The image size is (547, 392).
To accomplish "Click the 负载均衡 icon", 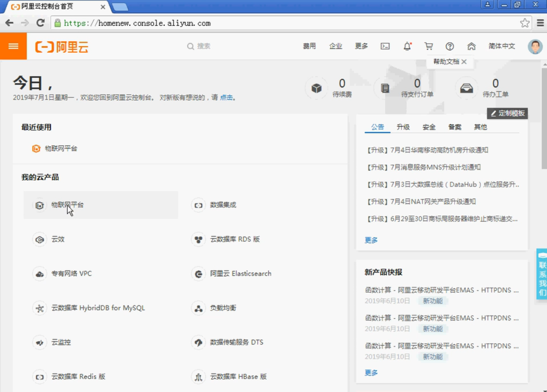I will pyautogui.click(x=199, y=308).
